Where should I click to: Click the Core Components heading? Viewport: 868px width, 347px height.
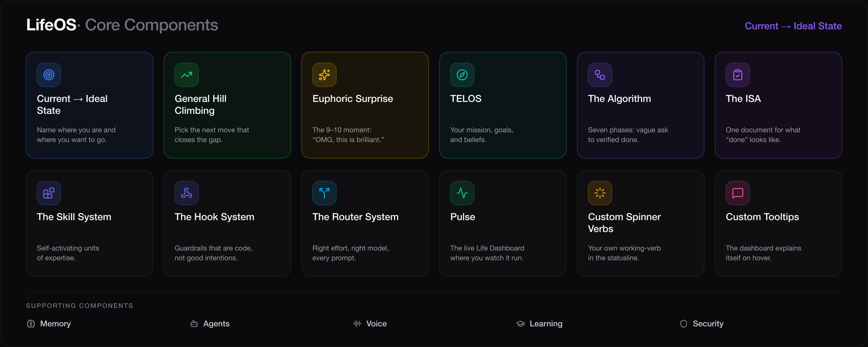coord(152,25)
